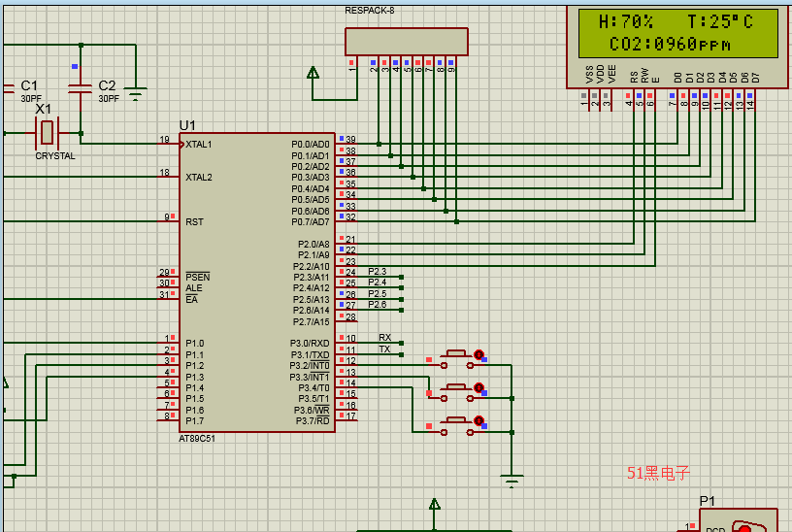
Task: Click the P3.7/RD pin label
Action: (313, 421)
